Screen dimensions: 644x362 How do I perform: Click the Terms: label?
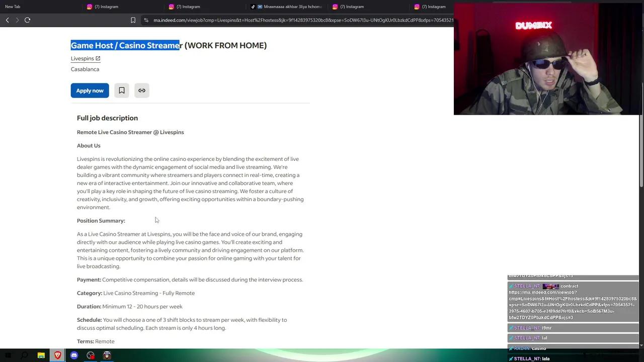coord(86,341)
